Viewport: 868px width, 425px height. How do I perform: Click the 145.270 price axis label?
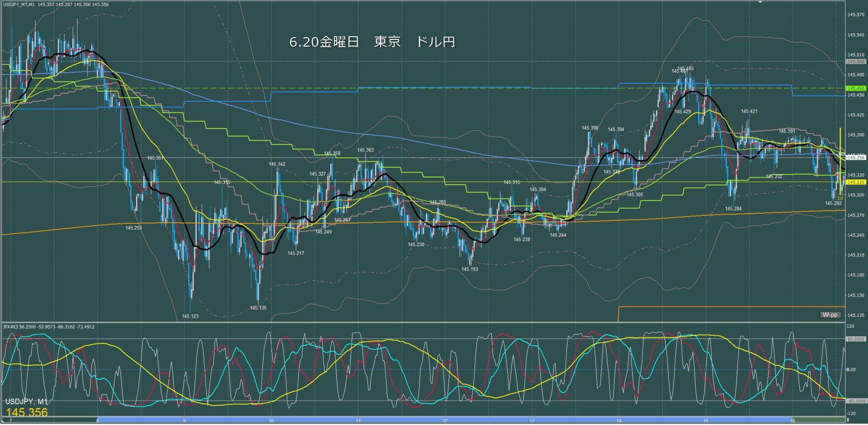point(856,215)
